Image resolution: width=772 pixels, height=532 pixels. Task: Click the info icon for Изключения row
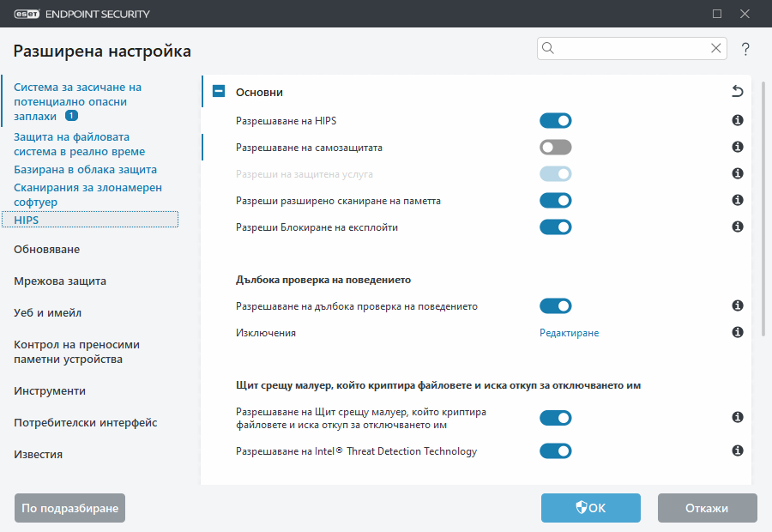pos(737,333)
